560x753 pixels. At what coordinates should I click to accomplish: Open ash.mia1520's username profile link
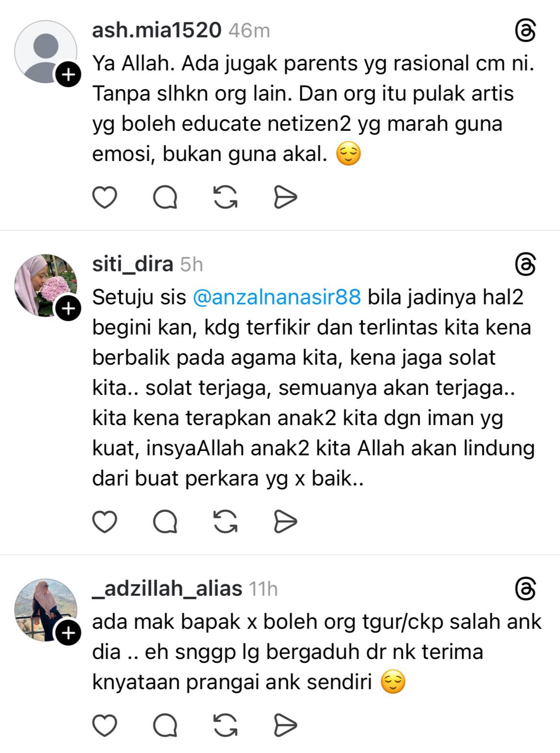(157, 31)
